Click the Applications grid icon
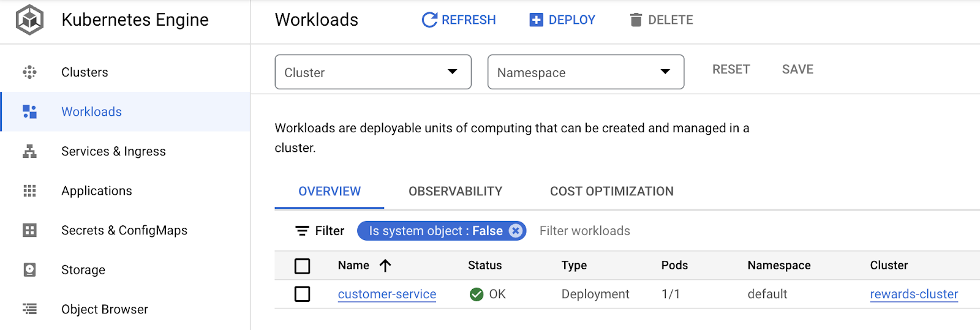This screenshot has height=330, width=980. (x=29, y=191)
